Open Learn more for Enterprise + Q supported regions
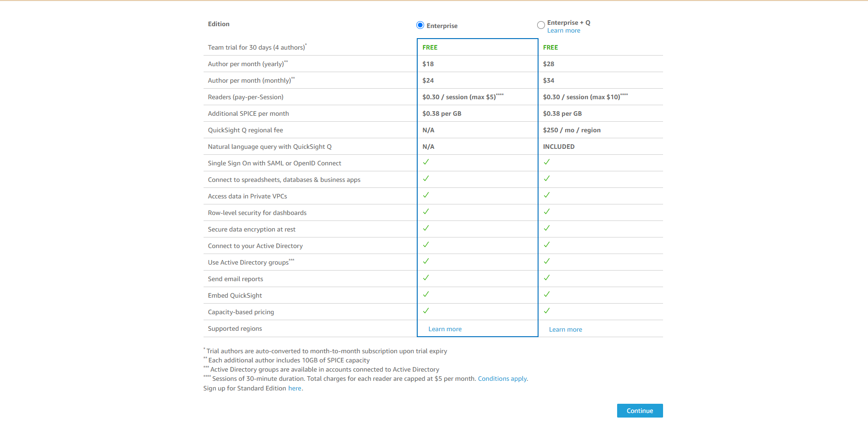 pos(565,329)
